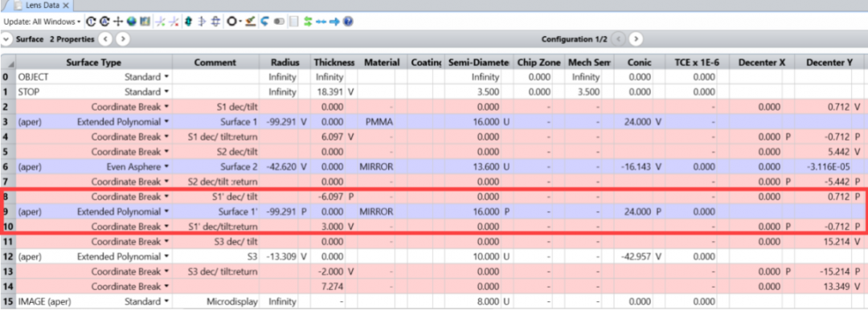Open the Update: All Windows dropdown
The width and height of the screenshot is (868, 310).
coord(42,22)
